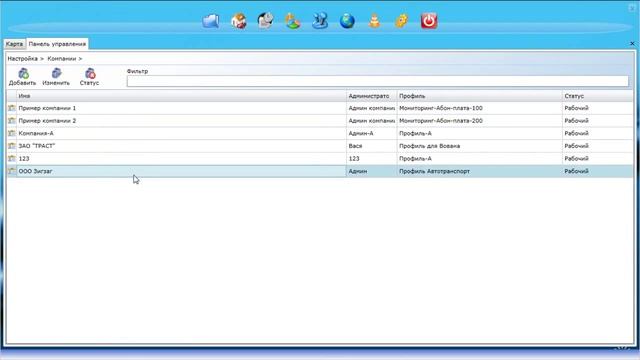Click the blue map pins icon
The height and width of the screenshot is (360, 640).
point(320,21)
